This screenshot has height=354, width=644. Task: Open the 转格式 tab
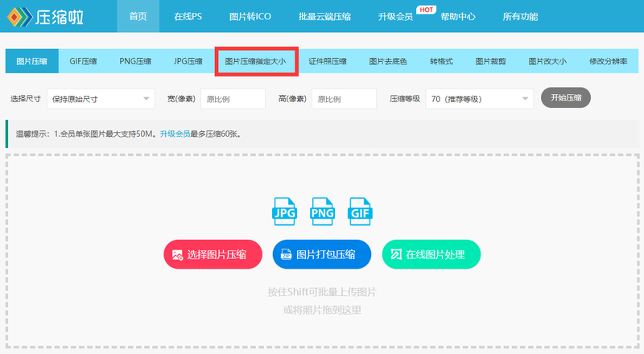pyautogui.click(x=441, y=61)
